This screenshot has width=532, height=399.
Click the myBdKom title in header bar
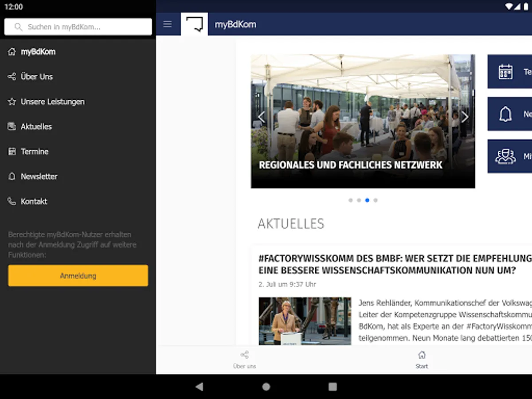[235, 24]
